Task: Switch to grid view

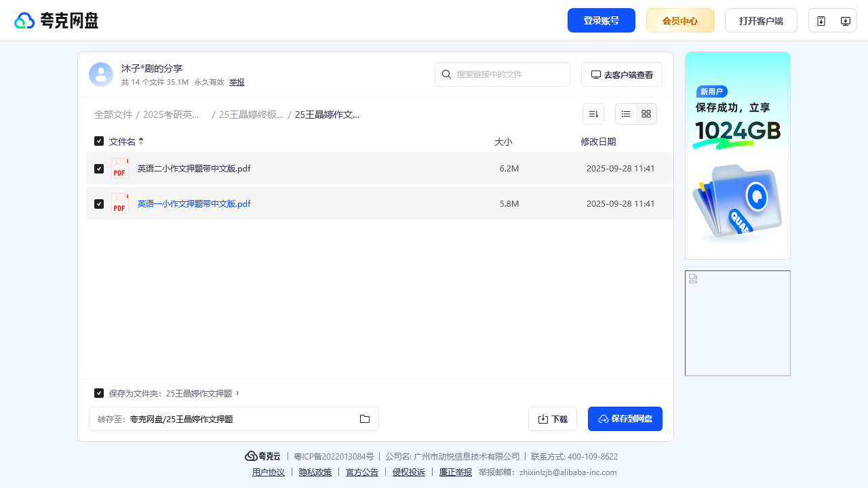Action: coord(646,114)
